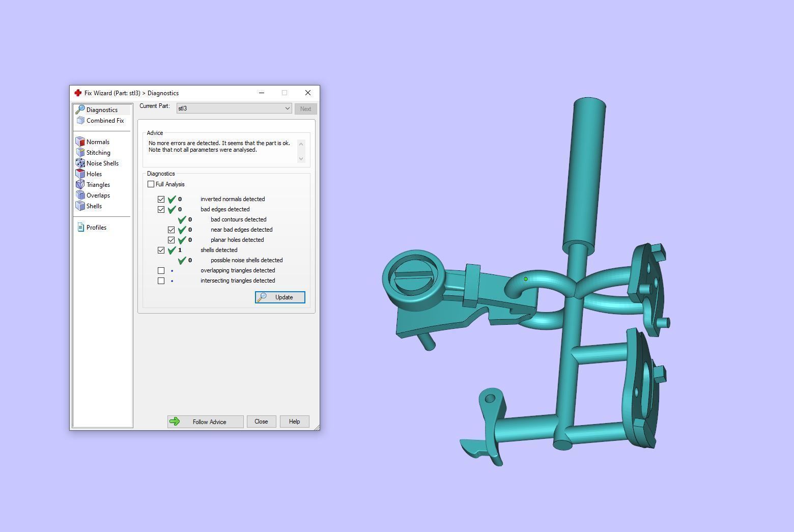The width and height of the screenshot is (794, 532).
Task: Select the Normals fix icon
Action: [x=80, y=142]
